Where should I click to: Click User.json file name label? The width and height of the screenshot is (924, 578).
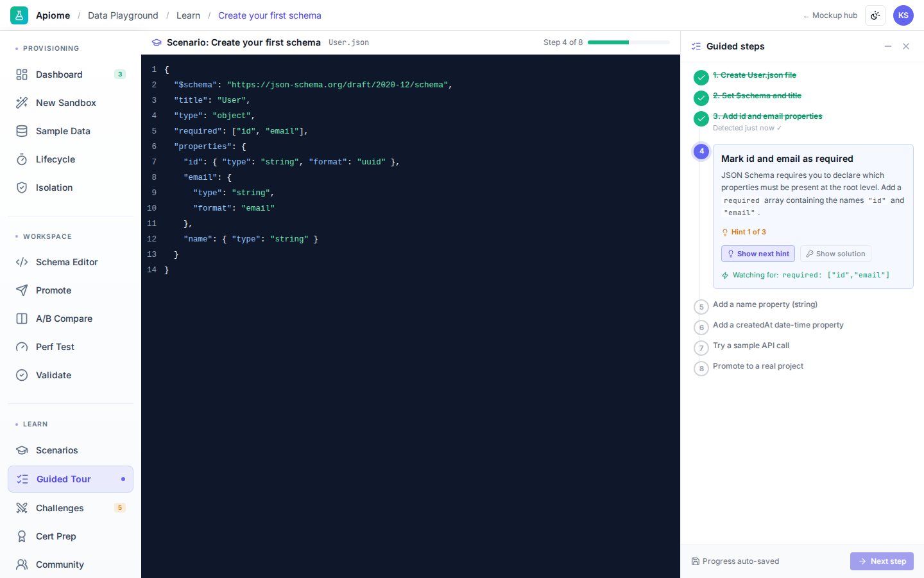coord(348,42)
